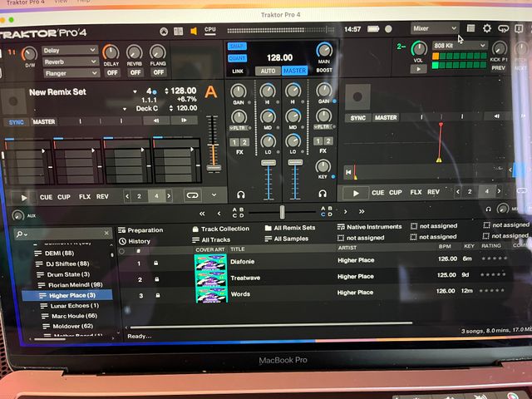
Task: Click the REV button on right deck
Action: [433, 192]
